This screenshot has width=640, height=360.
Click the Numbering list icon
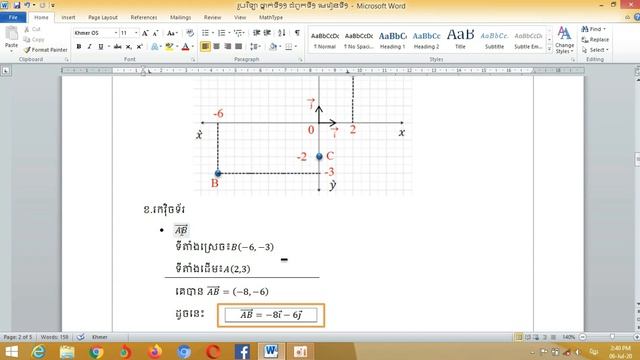[x=221, y=33]
